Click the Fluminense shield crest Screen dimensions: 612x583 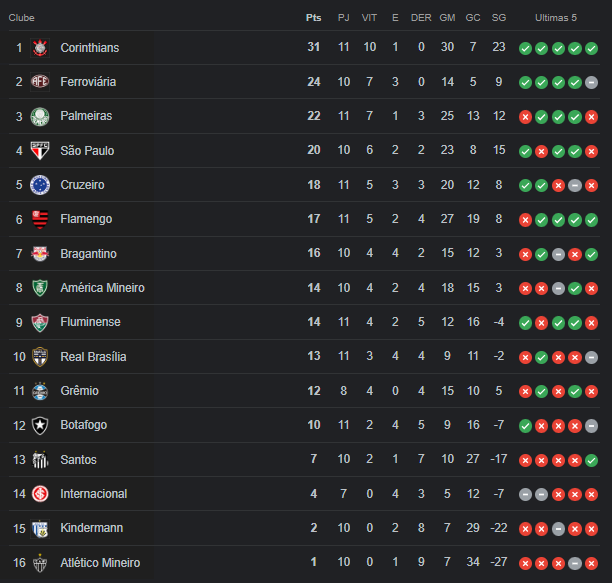click(40, 322)
